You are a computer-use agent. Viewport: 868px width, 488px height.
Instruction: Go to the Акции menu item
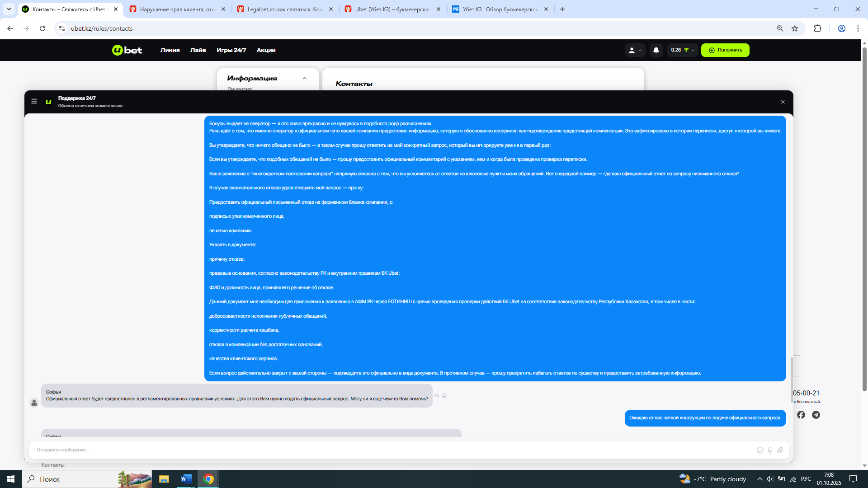pyautogui.click(x=266, y=50)
